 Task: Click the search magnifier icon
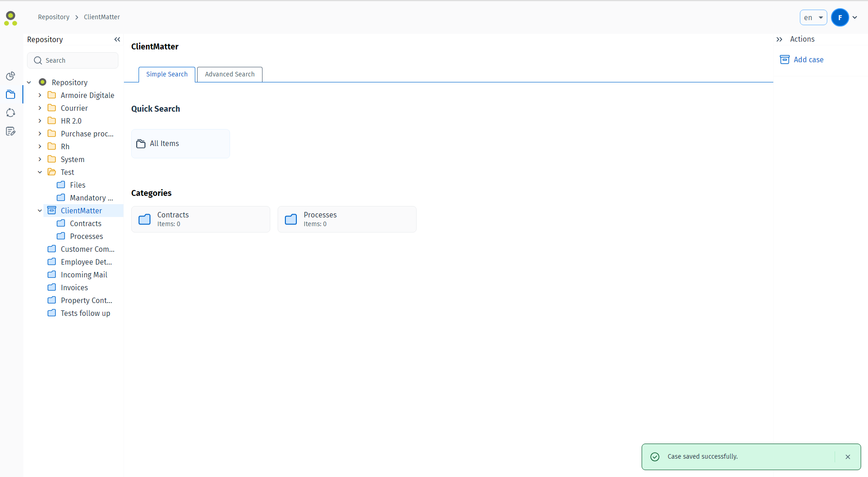[38, 60]
